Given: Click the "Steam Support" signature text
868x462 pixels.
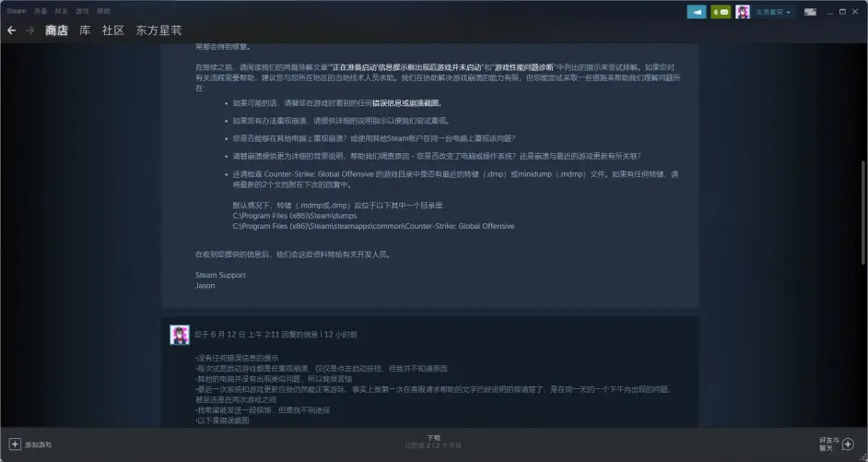Looking at the screenshot, I should (220, 276).
